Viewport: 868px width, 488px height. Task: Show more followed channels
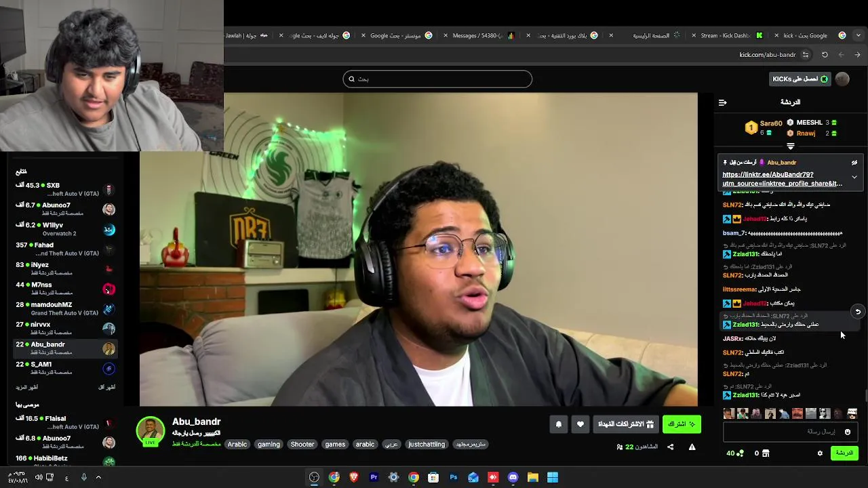(27, 388)
